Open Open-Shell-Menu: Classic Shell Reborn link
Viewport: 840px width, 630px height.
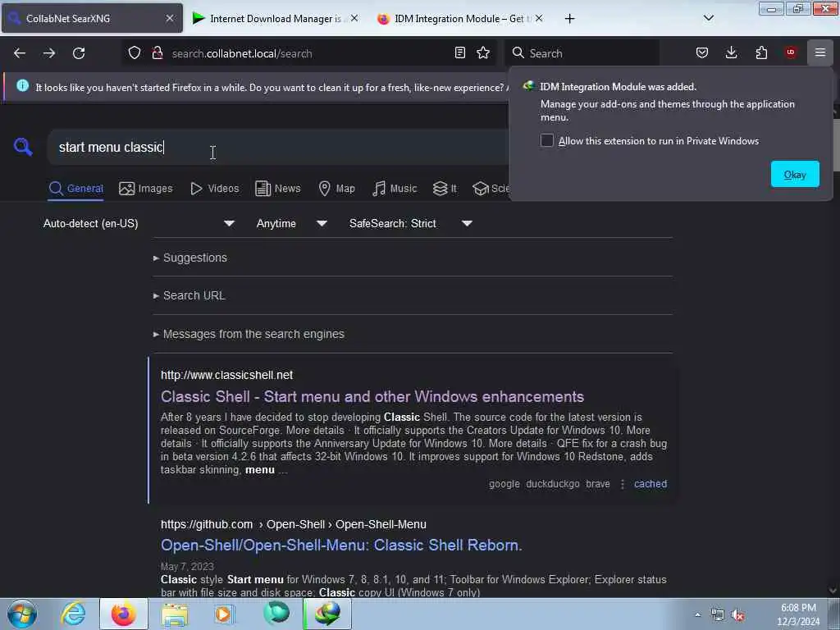coord(341,545)
